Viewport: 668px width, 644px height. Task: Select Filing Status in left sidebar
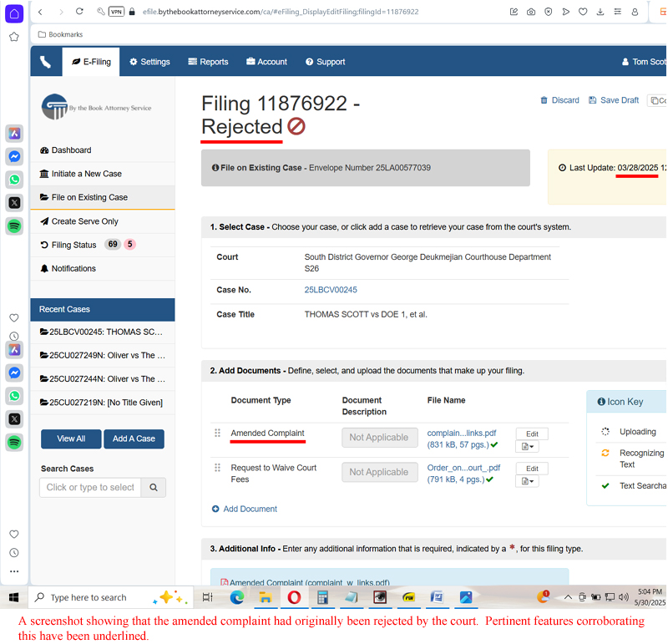pos(73,245)
